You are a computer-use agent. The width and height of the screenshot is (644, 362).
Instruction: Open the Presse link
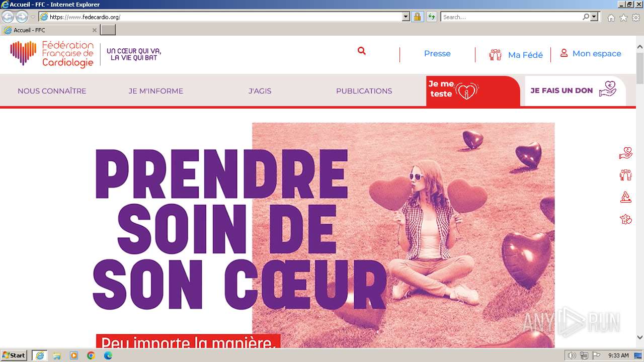point(437,54)
